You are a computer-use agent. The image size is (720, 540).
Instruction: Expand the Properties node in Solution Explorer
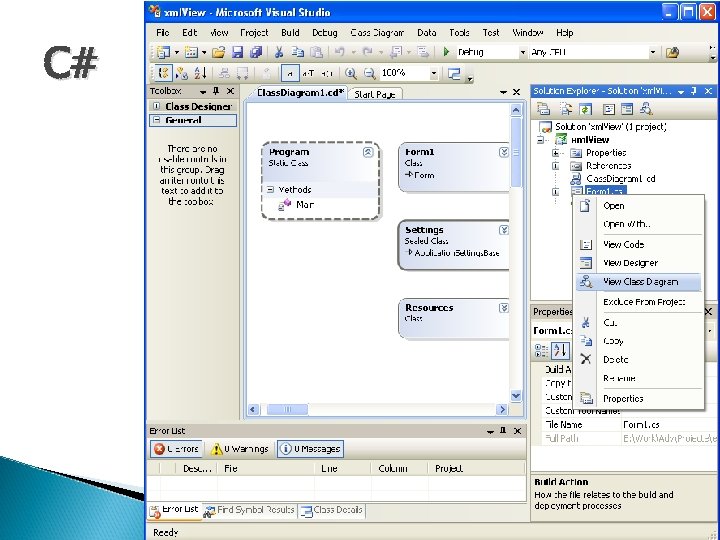[556, 152]
